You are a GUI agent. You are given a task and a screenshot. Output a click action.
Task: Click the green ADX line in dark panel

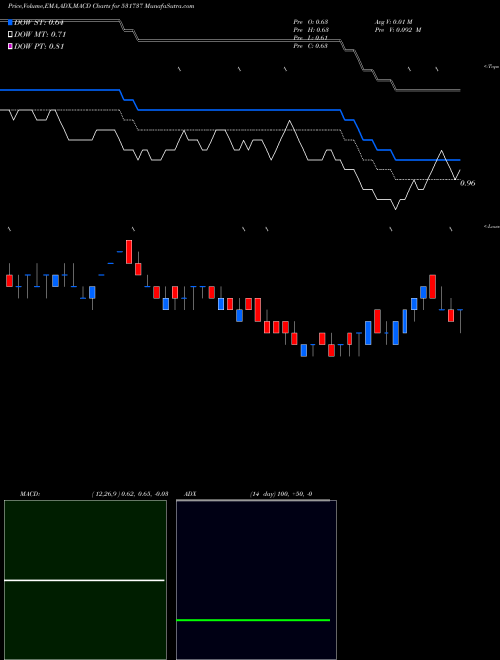pyautogui.click(x=253, y=620)
